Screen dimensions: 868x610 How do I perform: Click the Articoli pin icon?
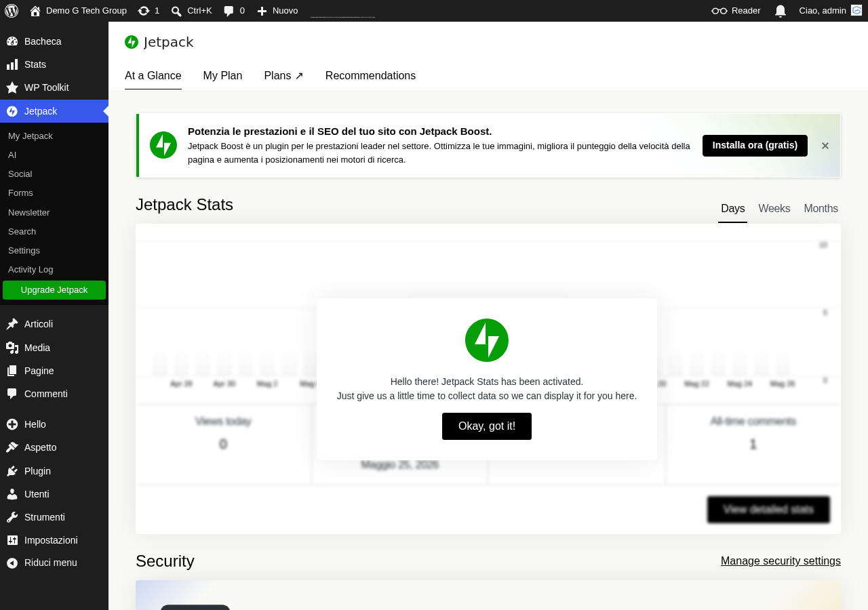point(12,324)
